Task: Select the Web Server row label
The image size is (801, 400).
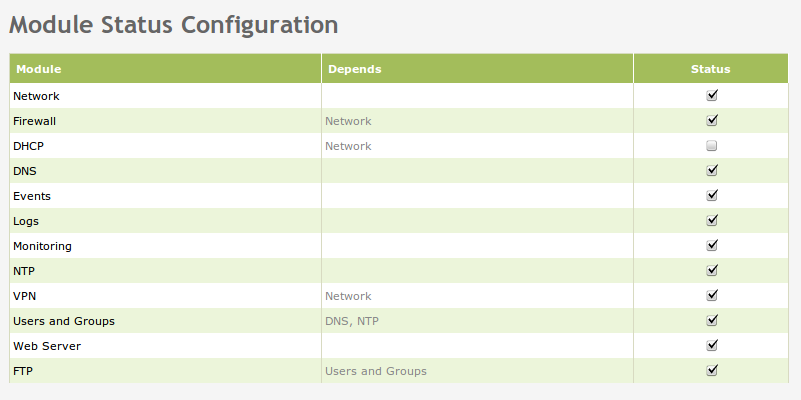Action: (47, 346)
